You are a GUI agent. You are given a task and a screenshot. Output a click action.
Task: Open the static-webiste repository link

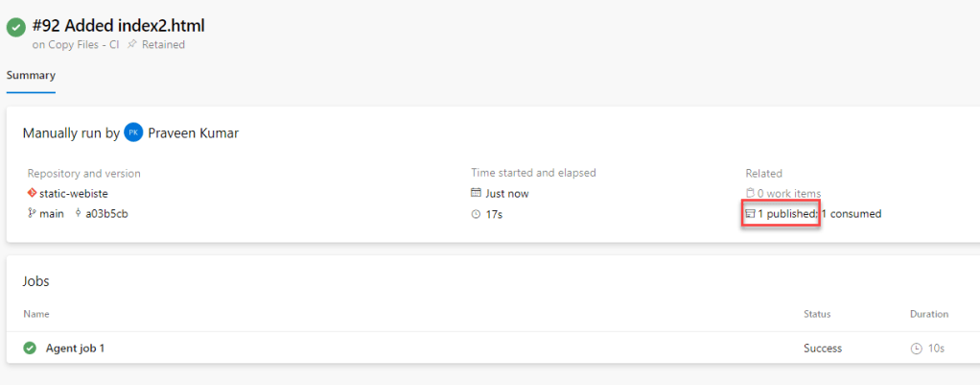click(74, 194)
